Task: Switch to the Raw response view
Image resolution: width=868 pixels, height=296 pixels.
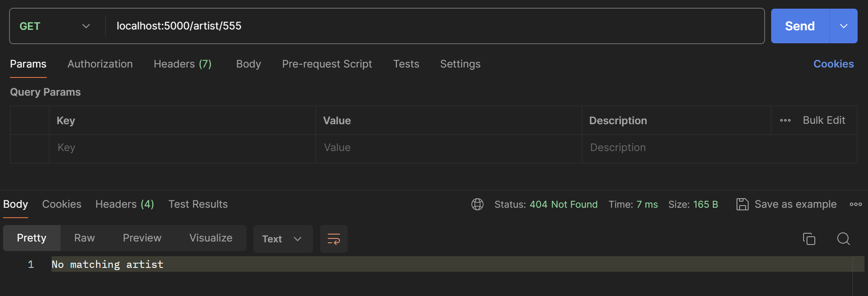Action: pyautogui.click(x=84, y=238)
